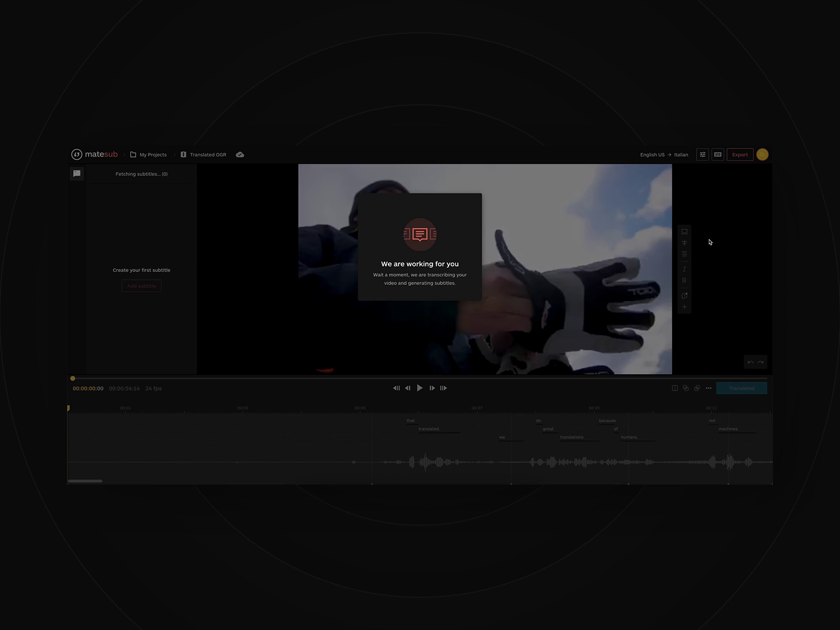The height and width of the screenshot is (630, 840).
Task: Open the English US to Italian language selector
Action: (x=664, y=154)
